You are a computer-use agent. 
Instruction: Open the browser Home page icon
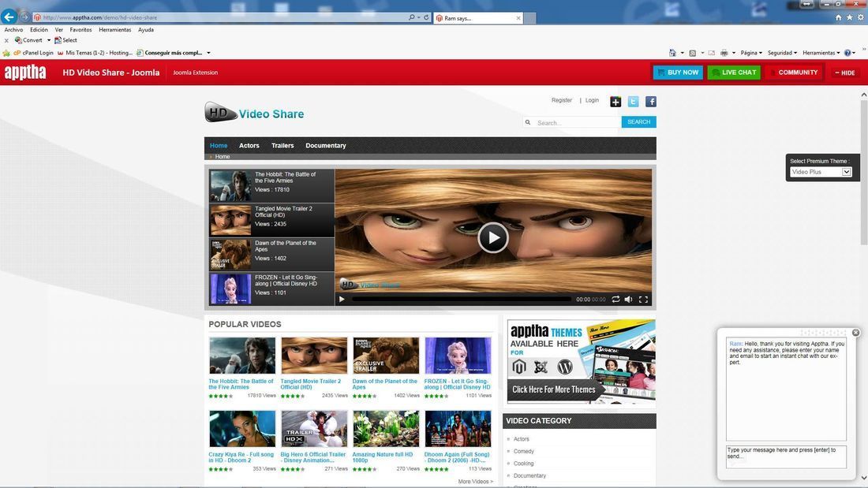839,17
